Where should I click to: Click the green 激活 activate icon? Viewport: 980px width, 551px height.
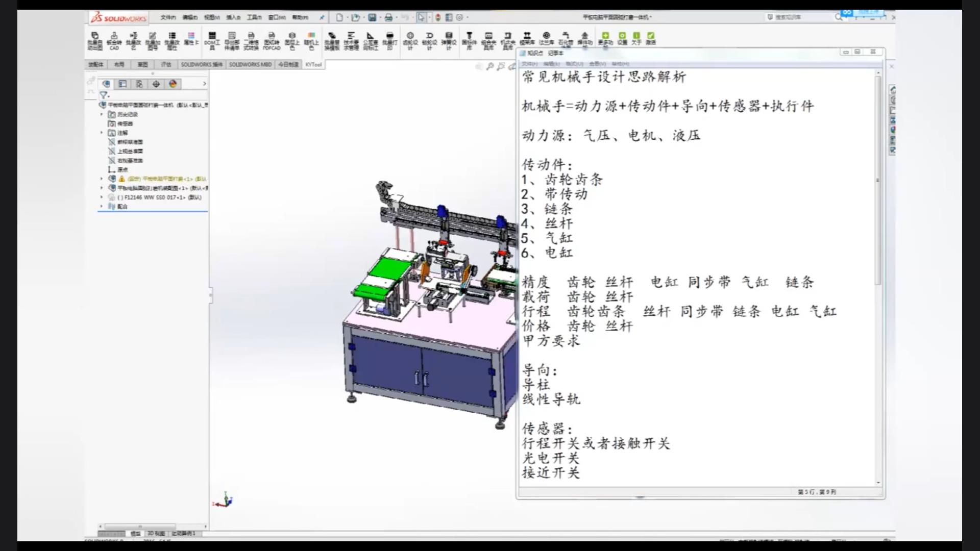[x=651, y=39]
